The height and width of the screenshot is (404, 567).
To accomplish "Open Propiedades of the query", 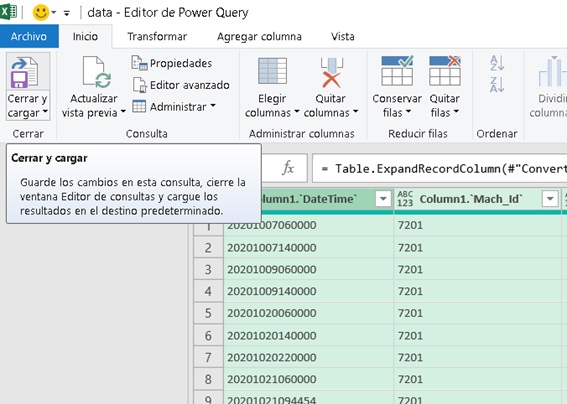I will 172,63.
